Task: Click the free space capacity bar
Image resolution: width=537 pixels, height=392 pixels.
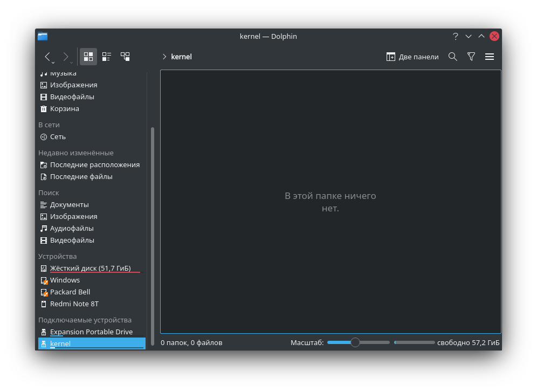Action: [x=415, y=342]
